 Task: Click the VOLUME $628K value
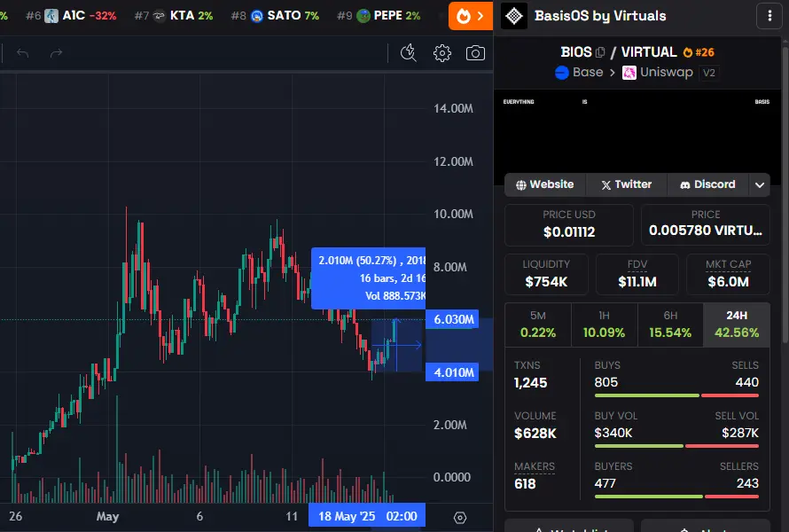535,434
